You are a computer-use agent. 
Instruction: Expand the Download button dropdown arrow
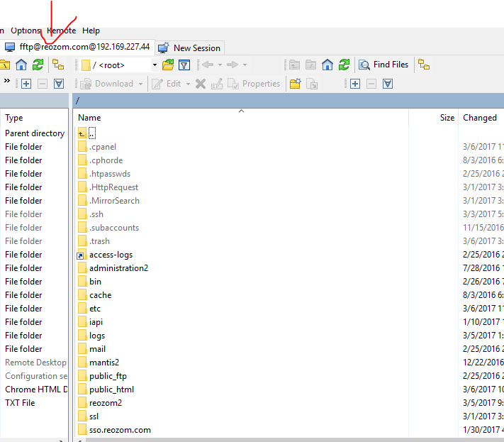click(140, 84)
